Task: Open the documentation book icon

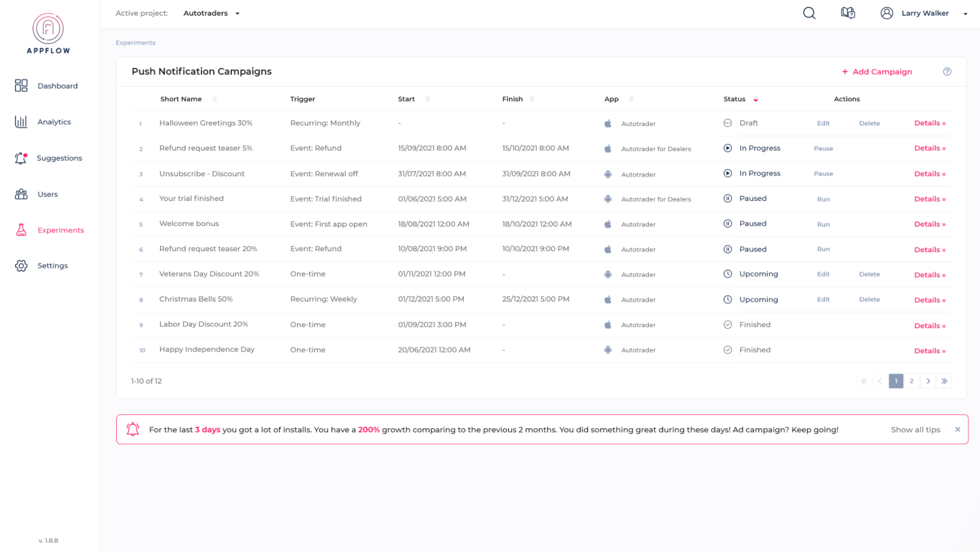Action: click(847, 13)
